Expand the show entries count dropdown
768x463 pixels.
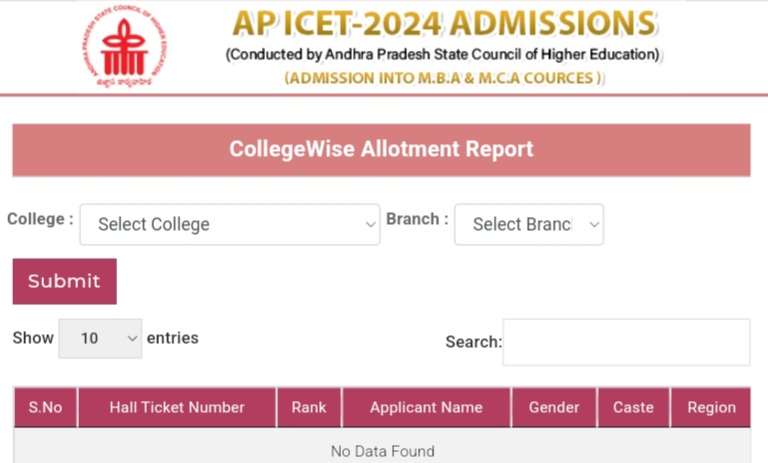pyautogui.click(x=100, y=338)
